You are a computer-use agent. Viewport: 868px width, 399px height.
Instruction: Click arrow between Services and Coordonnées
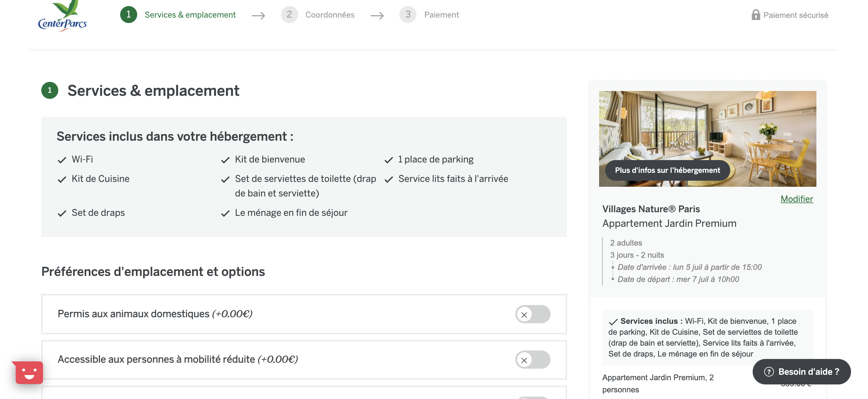259,15
